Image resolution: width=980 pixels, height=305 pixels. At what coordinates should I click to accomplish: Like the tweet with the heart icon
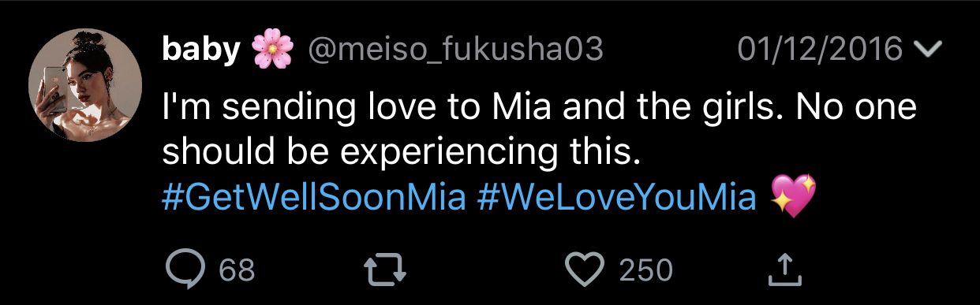pyautogui.click(x=585, y=270)
